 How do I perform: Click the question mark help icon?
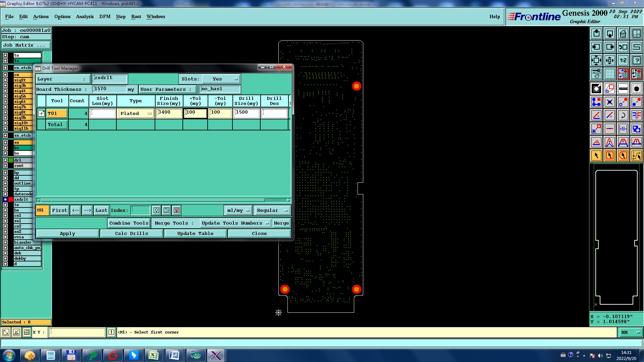click(x=636, y=60)
